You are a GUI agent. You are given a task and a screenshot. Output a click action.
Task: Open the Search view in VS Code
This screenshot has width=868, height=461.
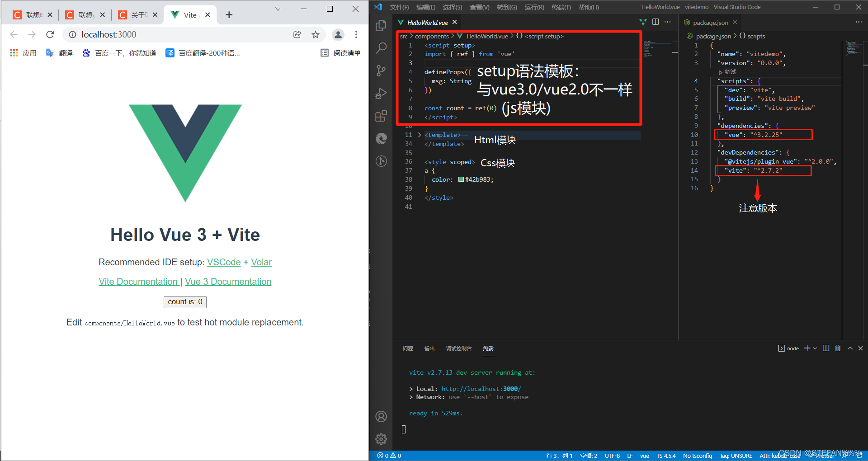pos(381,48)
